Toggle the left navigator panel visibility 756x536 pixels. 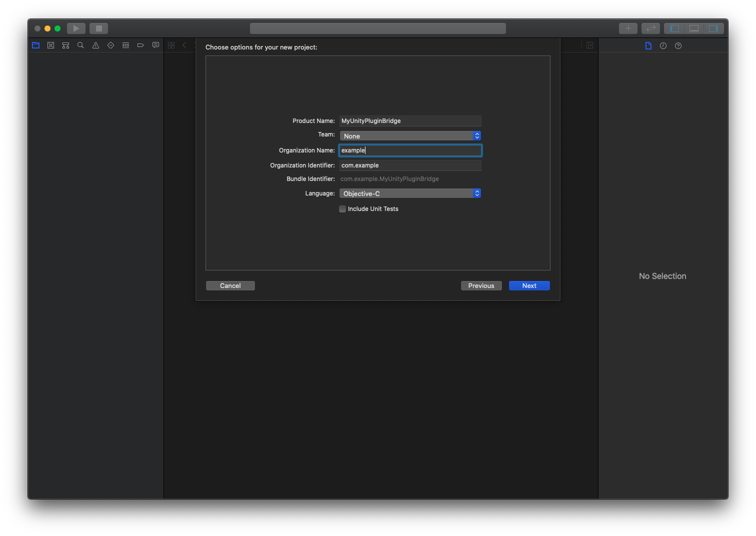[x=674, y=28]
